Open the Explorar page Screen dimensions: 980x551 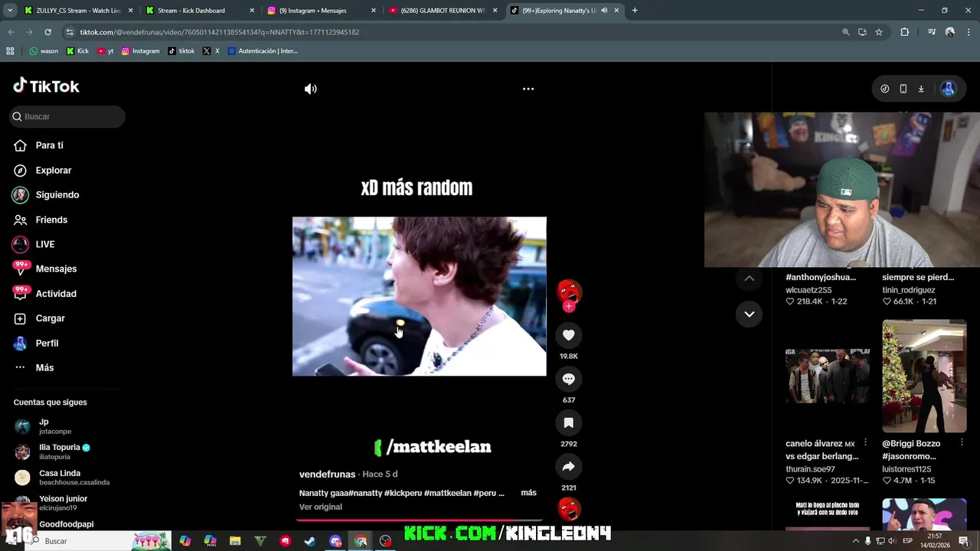(x=53, y=170)
